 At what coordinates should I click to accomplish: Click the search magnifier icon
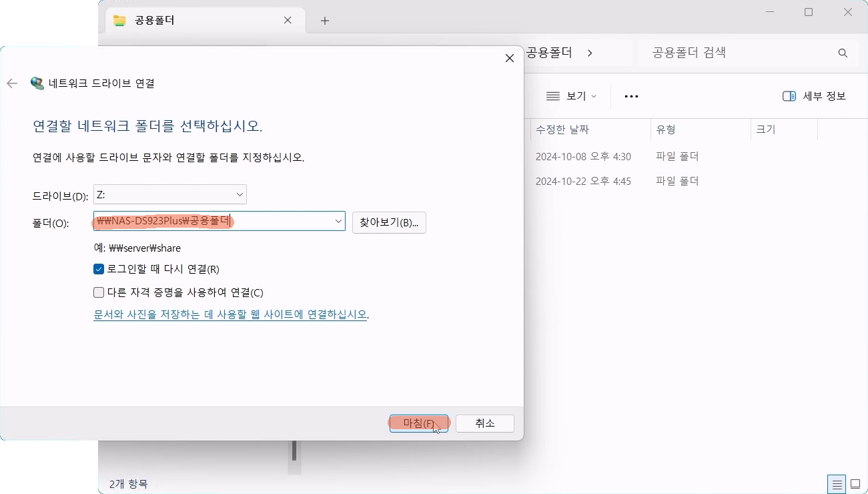[843, 53]
